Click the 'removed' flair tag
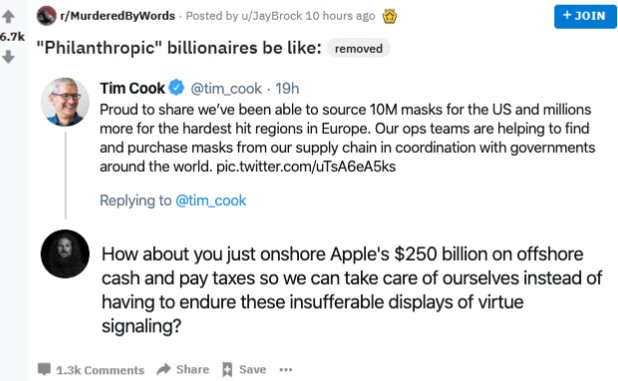 click(x=359, y=48)
